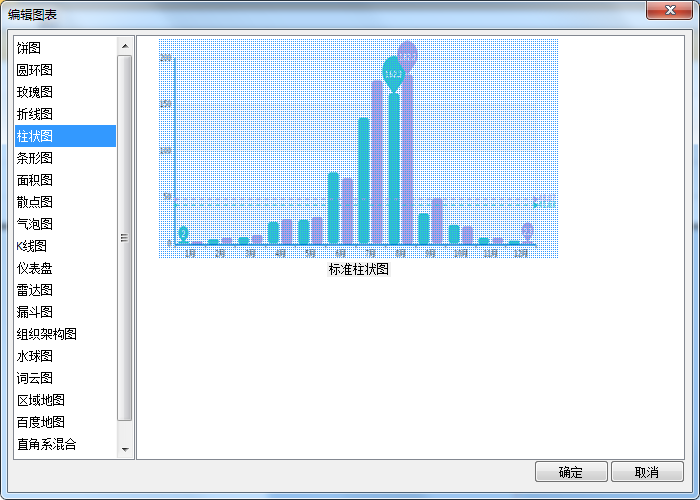This screenshot has width=700, height=500.
Task: Choose 组织架构图 option
Action: point(47,334)
